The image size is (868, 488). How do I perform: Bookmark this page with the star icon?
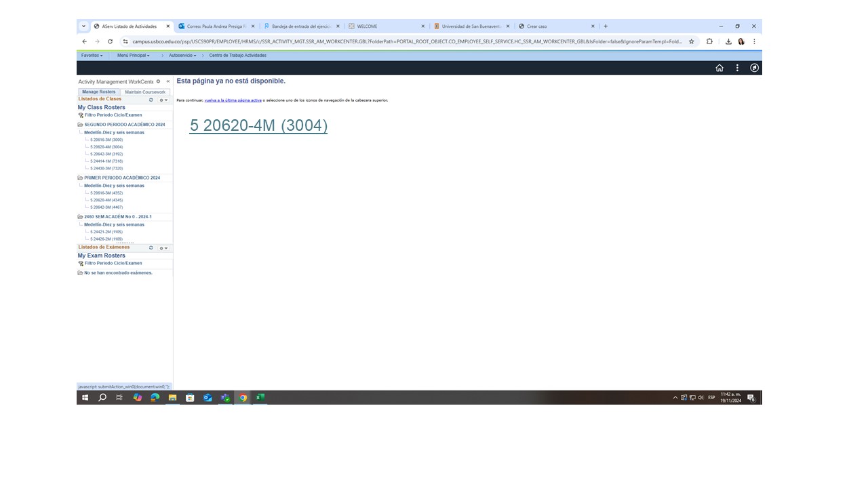(x=692, y=41)
